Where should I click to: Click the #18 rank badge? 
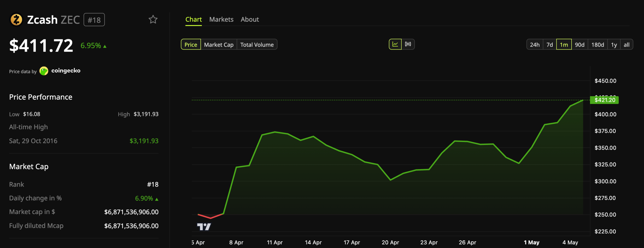point(94,20)
